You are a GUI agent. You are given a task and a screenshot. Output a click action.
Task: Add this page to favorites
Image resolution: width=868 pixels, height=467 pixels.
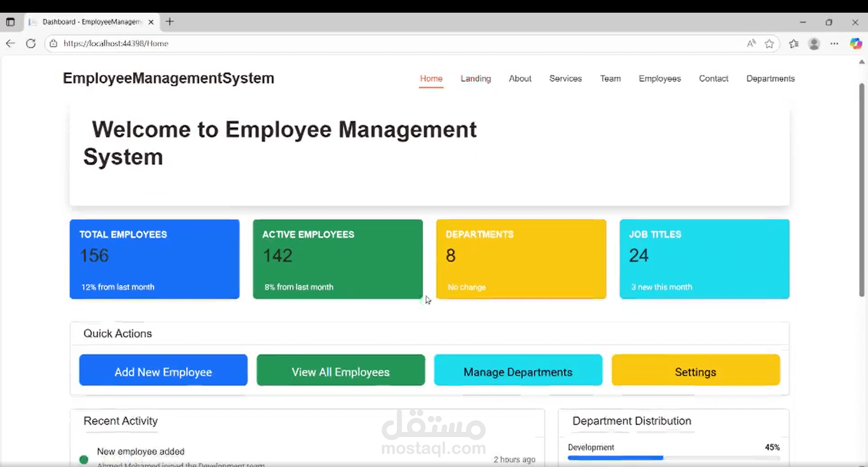770,43
